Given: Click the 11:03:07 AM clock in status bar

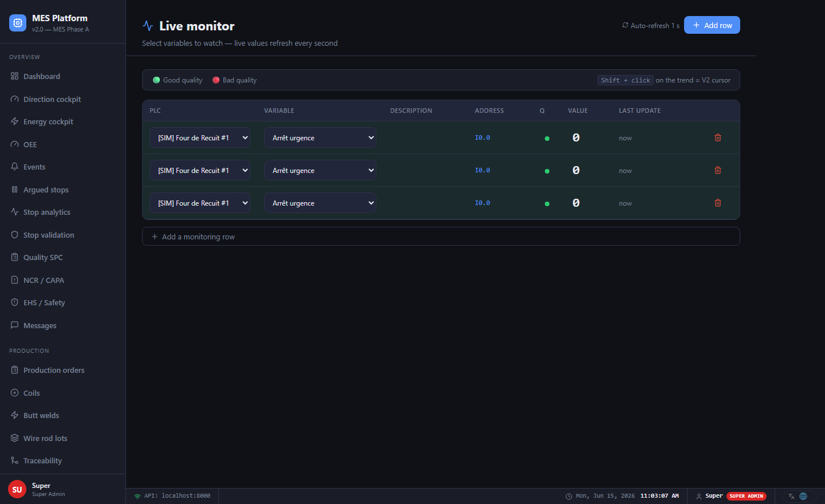Looking at the screenshot, I should (659, 496).
